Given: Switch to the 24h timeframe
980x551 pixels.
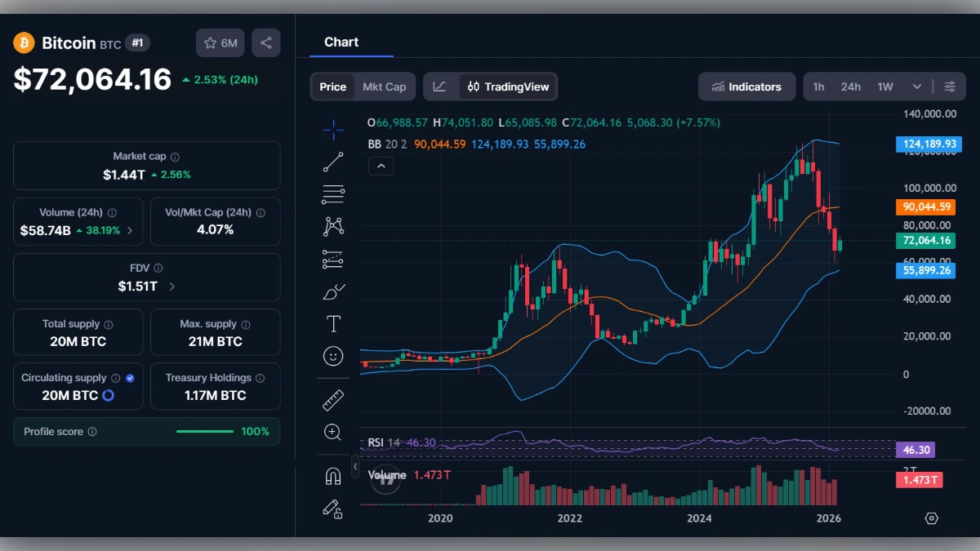Looking at the screenshot, I should coord(850,86).
